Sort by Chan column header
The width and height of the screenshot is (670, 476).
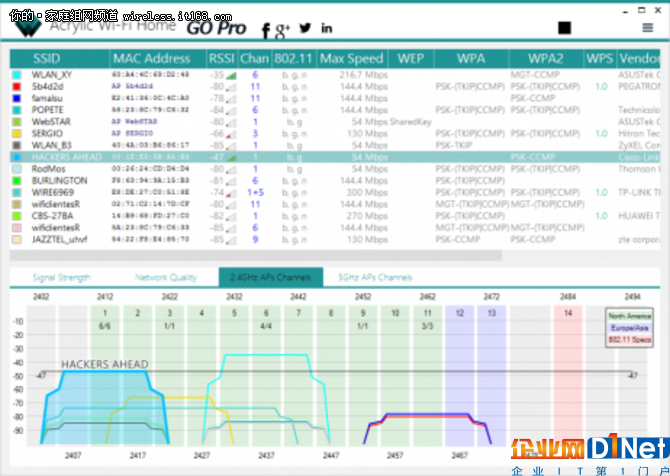(255, 59)
